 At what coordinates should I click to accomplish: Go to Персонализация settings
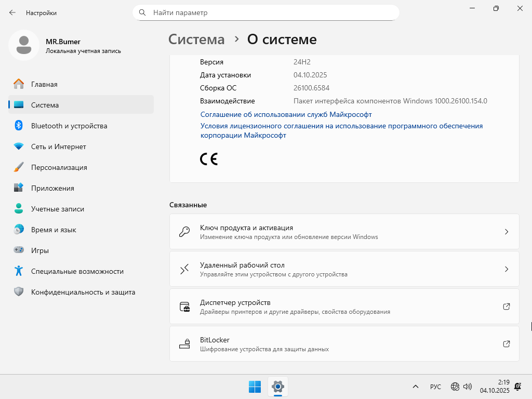pyautogui.click(x=59, y=167)
